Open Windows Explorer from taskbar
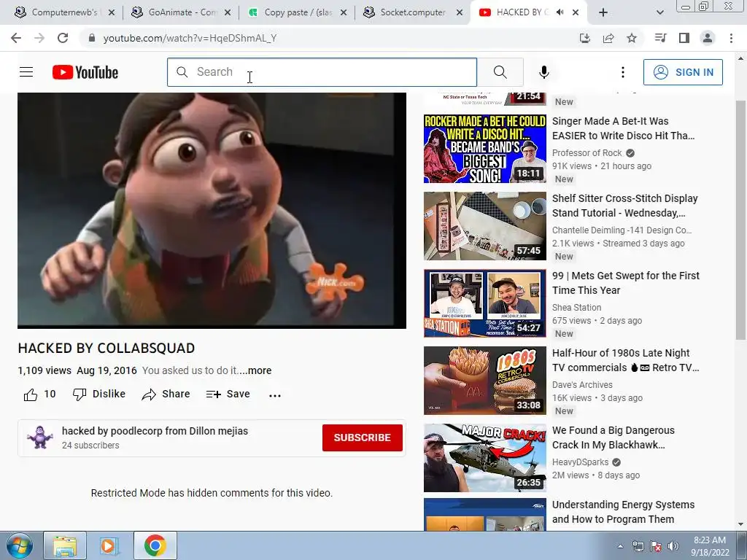This screenshot has width=747, height=560. (65, 545)
